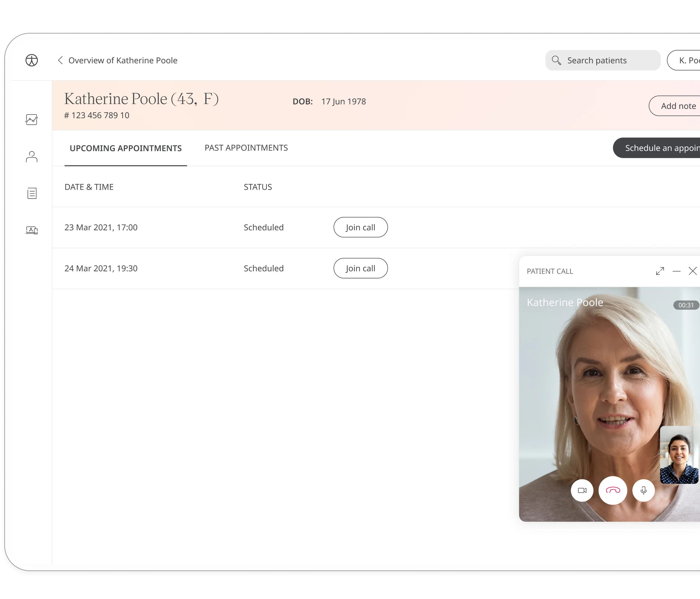
Task: Join call for 23 Mar 2021
Action: click(360, 227)
